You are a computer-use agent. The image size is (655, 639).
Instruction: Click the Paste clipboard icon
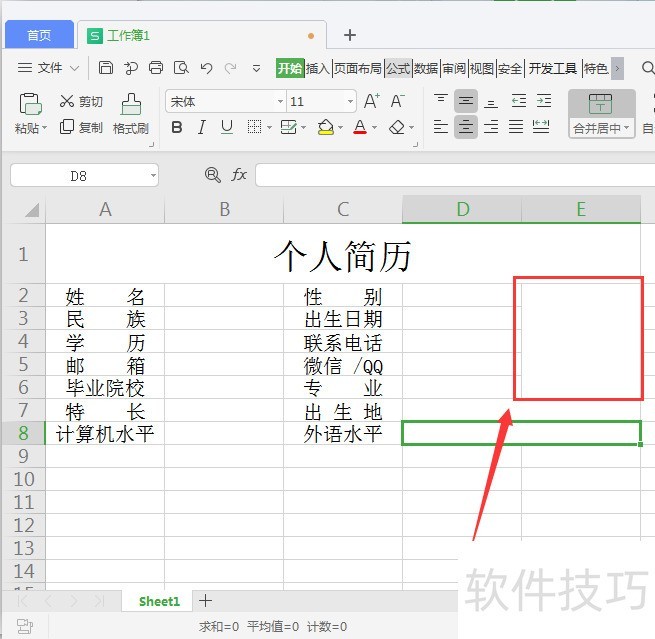(30, 104)
